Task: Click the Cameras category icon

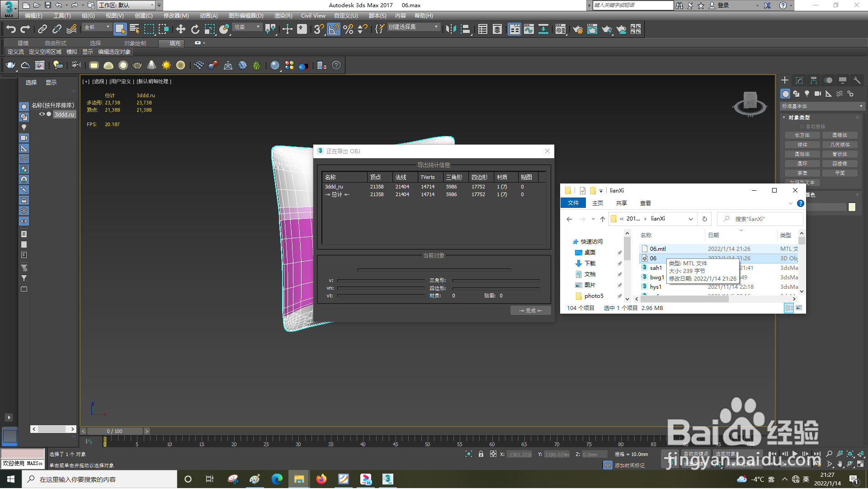Action: click(818, 94)
